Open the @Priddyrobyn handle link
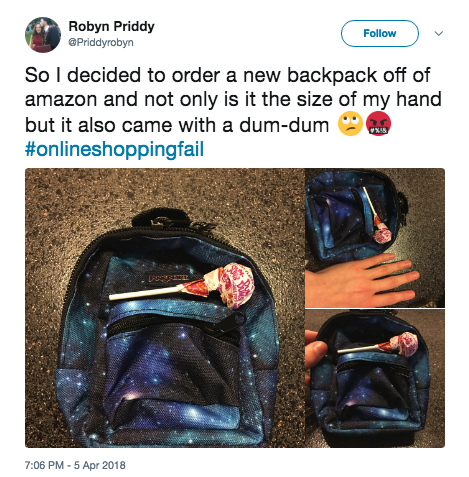This screenshot has height=477, width=469. click(x=101, y=43)
